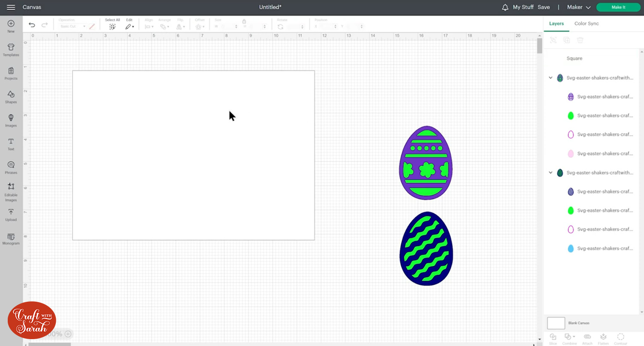
Task: Click the rotate angle input field
Action: pyautogui.click(x=296, y=27)
